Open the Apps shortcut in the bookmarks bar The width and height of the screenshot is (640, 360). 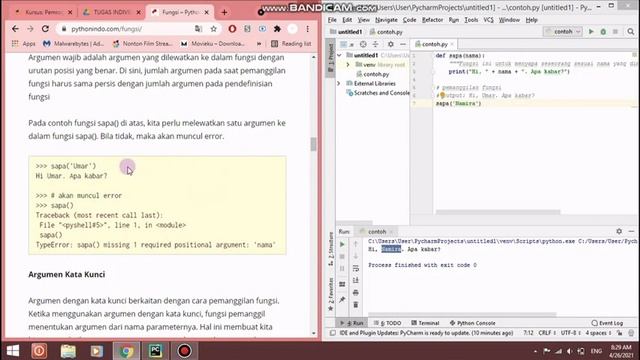[24, 43]
